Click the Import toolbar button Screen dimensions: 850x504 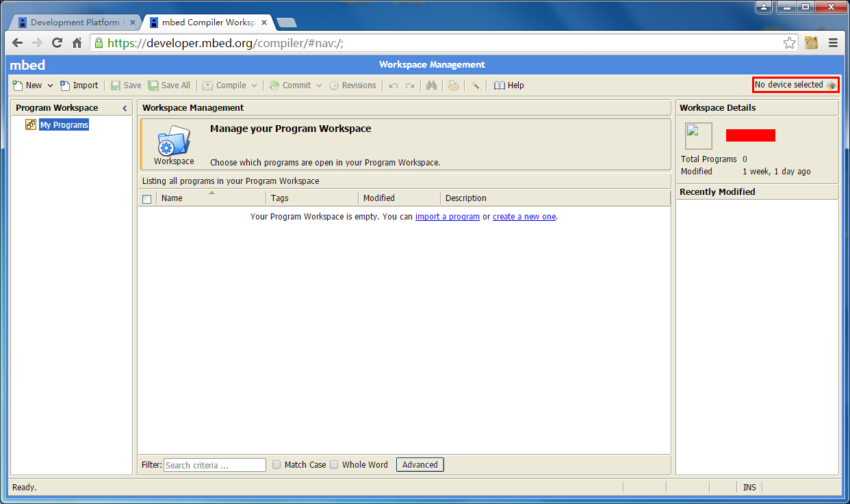tap(79, 85)
